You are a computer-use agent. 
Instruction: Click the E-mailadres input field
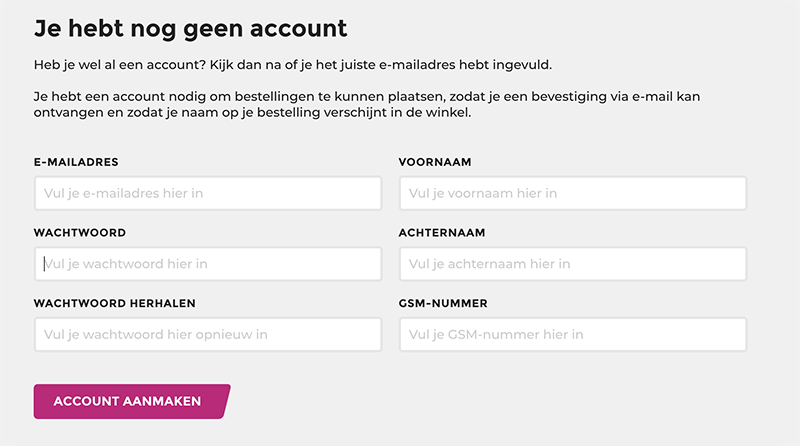tap(207, 193)
